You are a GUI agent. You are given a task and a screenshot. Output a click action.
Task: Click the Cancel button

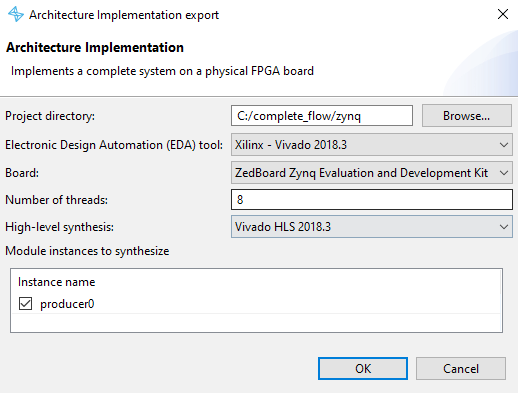461,369
